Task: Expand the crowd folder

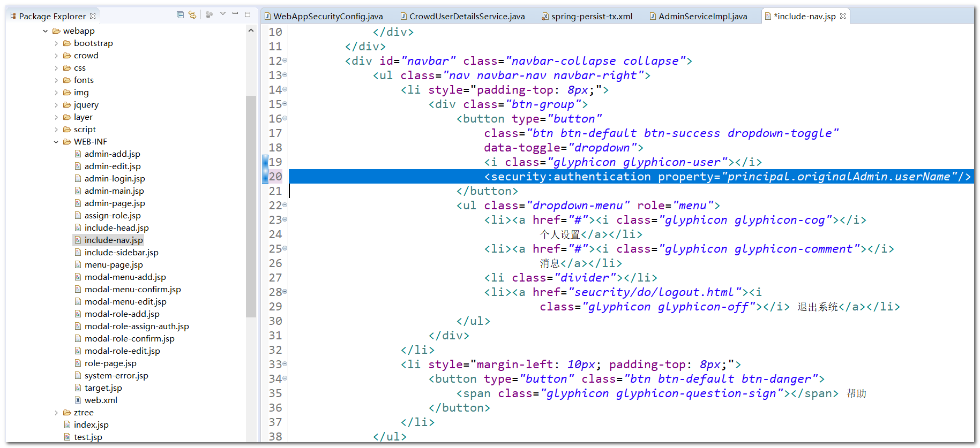Action: [x=56, y=56]
